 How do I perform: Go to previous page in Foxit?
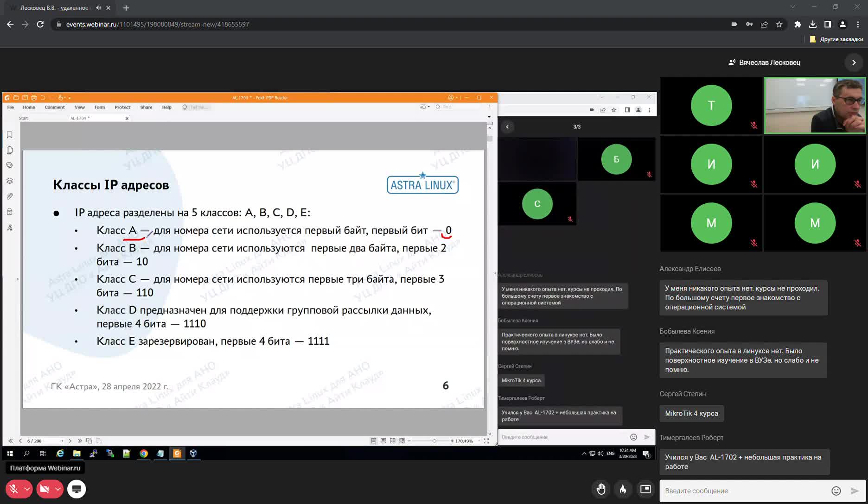coord(20,441)
